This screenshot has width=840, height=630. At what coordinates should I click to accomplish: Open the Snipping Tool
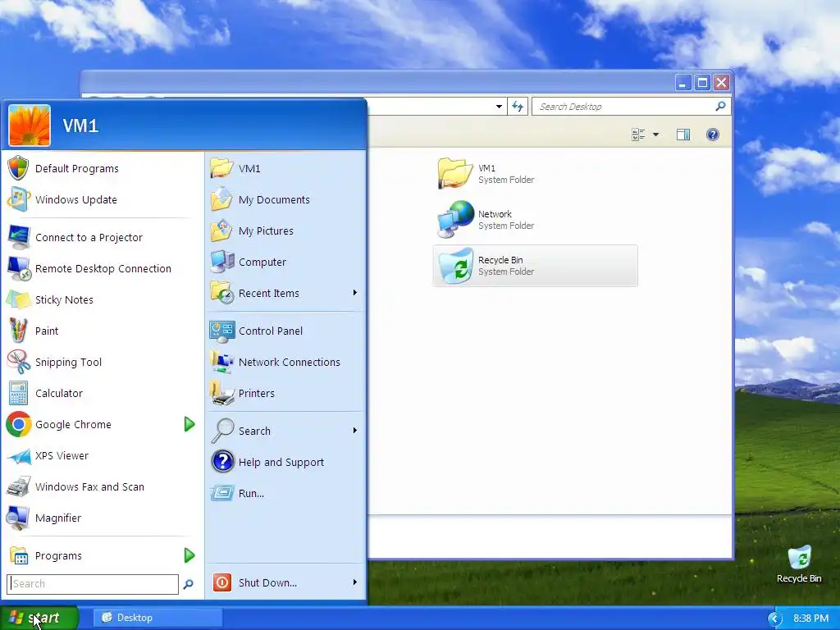[102, 362]
